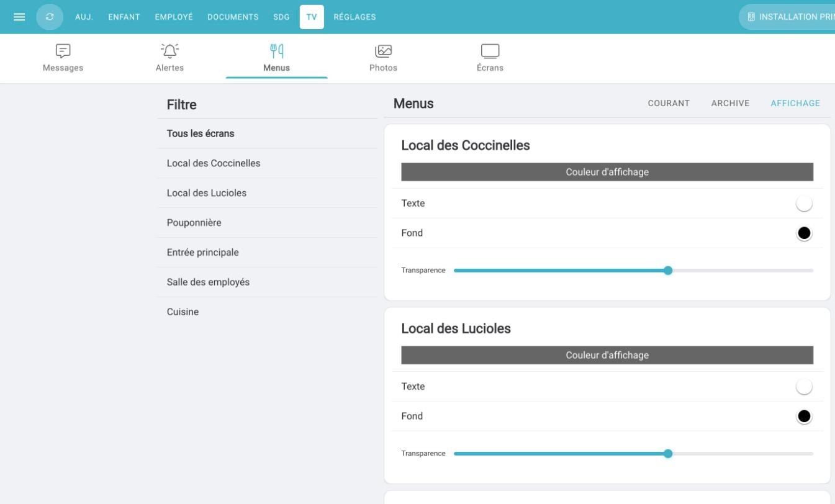Open the RÉGLAGES settings section
Viewport: 835px width, 504px height.
point(354,17)
